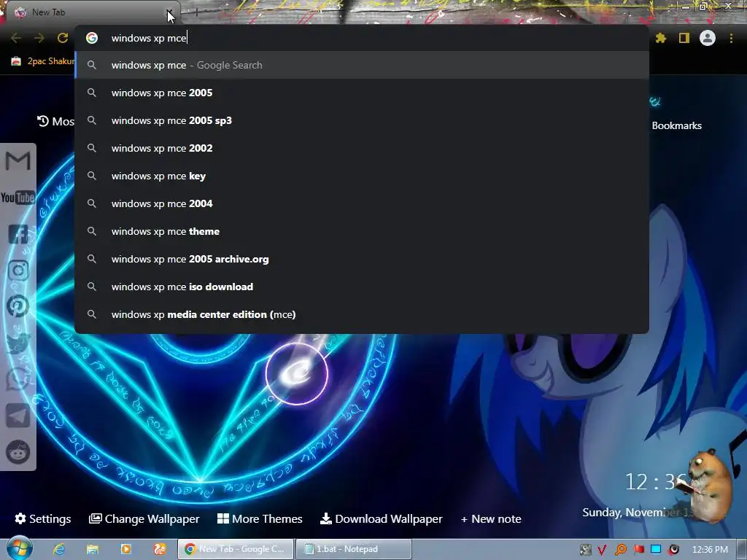Click the magnifier tray icon
Screen dimensions: 747x560
pos(621,550)
